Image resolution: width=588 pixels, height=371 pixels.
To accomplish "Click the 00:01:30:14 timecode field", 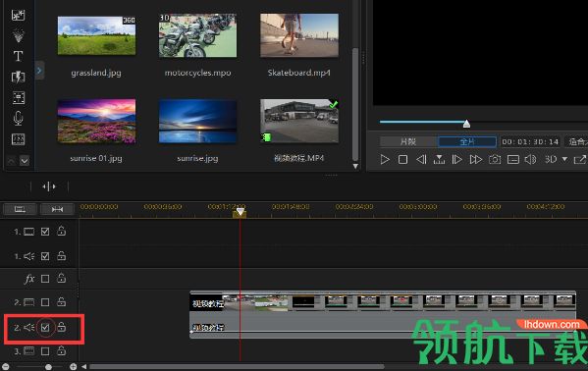I will pyautogui.click(x=530, y=141).
